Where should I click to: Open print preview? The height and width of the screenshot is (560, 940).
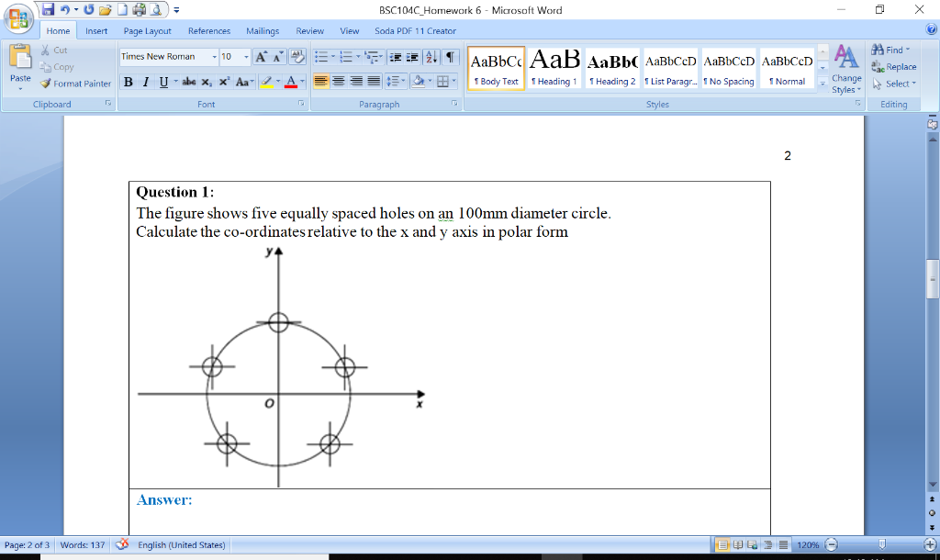[x=156, y=9]
